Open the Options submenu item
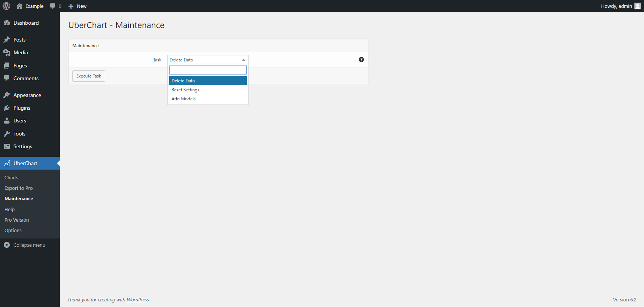The width and height of the screenshot is (644, 307). click(13, 230)
